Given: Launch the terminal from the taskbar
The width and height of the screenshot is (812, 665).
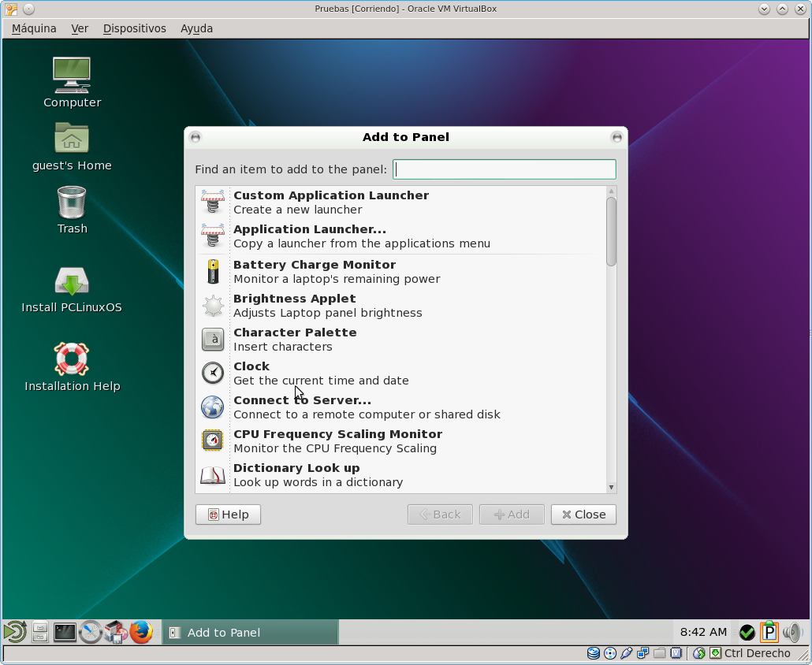Looking at the screenshot, I should coord(65,632).
